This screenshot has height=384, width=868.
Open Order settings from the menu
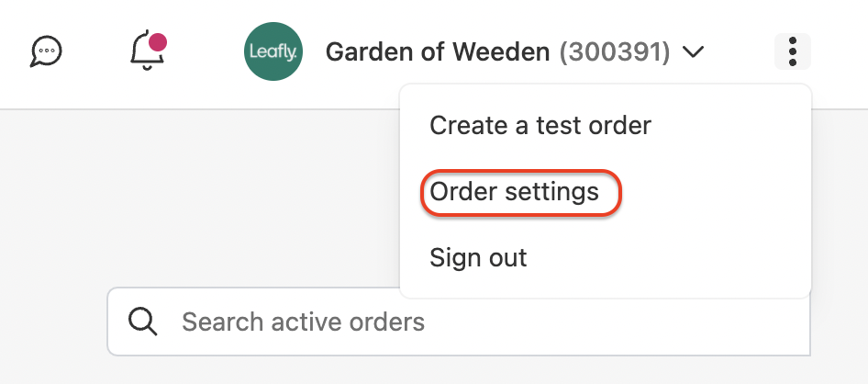(x=514, y=192)
